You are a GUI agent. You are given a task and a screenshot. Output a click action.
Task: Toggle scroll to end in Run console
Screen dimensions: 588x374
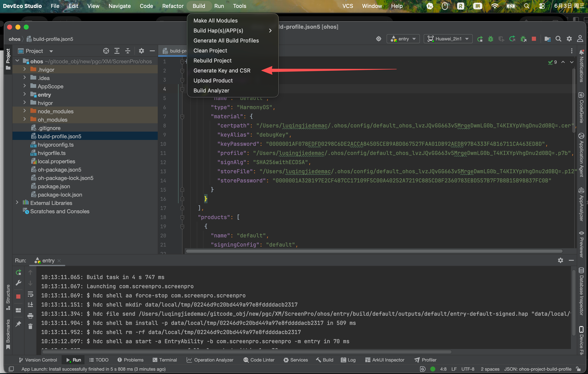tap(30, 305)
